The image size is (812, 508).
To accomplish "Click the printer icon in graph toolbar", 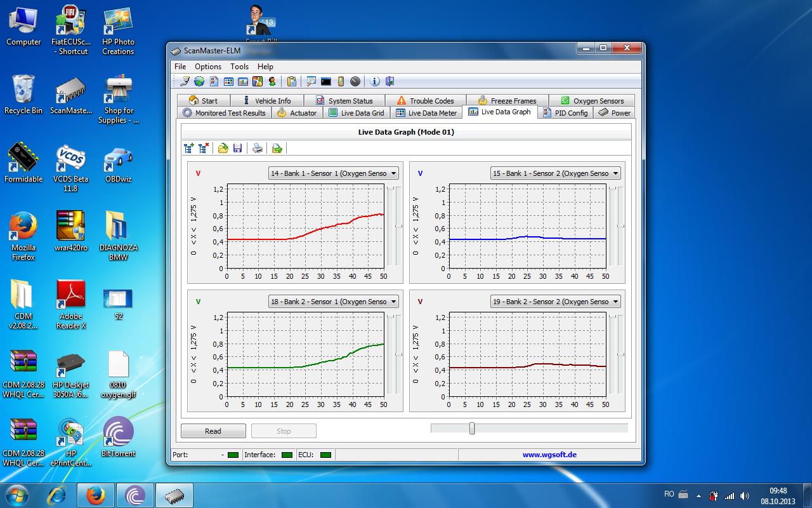I will (258, 148).
